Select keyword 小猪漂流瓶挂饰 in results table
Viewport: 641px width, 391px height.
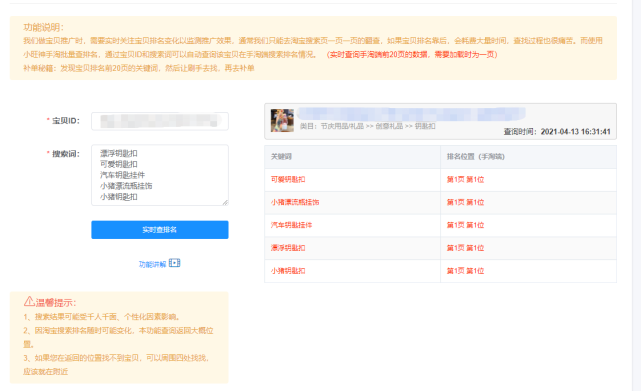[295, 202]
